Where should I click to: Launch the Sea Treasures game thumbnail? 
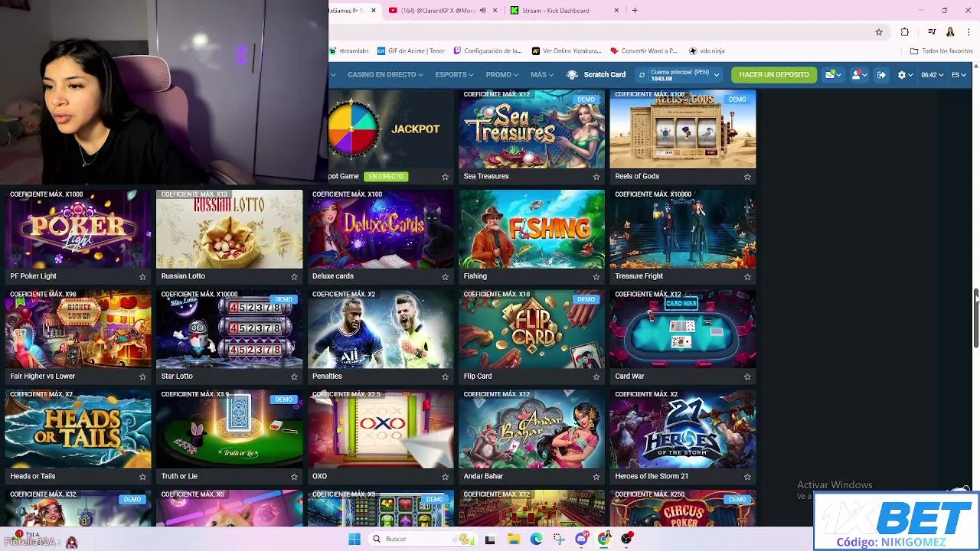(531, 129)
